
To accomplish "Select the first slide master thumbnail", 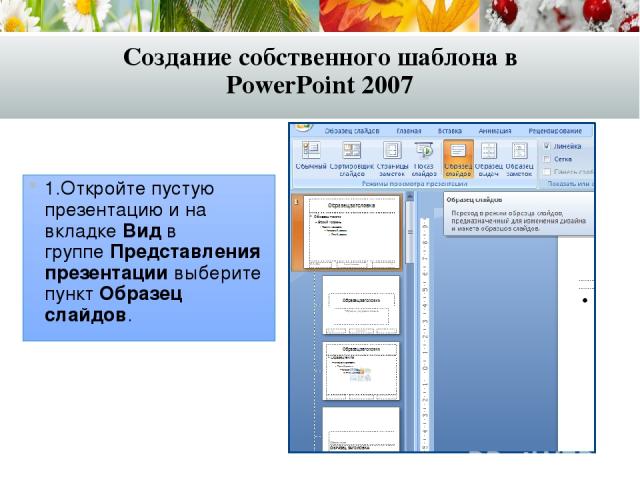I will tap(352, 232).
